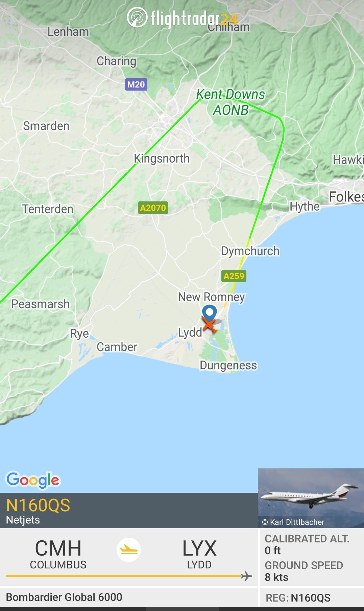Click the A2070 road badge
Image resolution: width=364 pixels, height=611 pixels.
pos(153,207)
